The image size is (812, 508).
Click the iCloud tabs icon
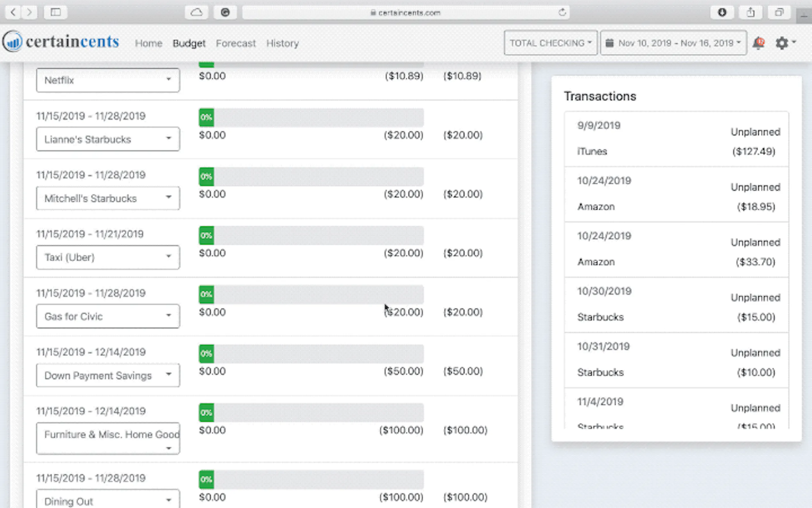(196, 12)
